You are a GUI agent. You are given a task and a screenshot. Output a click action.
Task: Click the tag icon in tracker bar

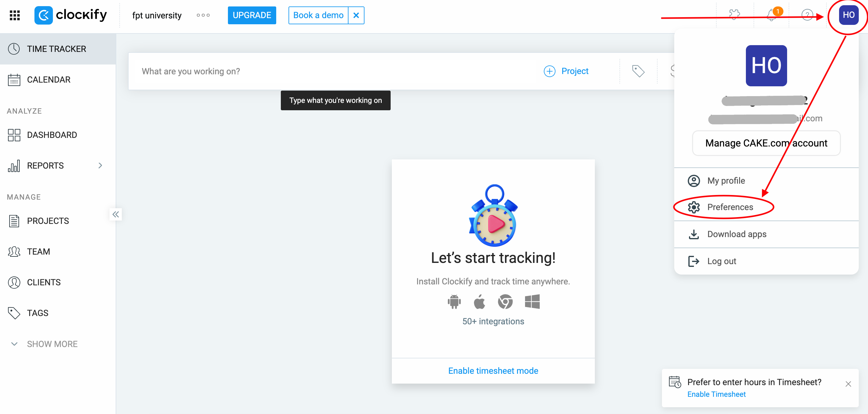(x=638, y=71)
